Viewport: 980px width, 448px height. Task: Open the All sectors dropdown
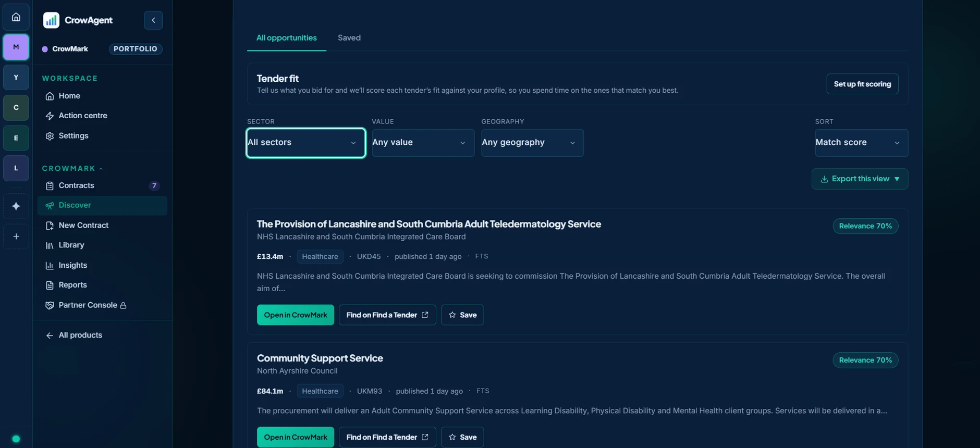pos(306,143)
